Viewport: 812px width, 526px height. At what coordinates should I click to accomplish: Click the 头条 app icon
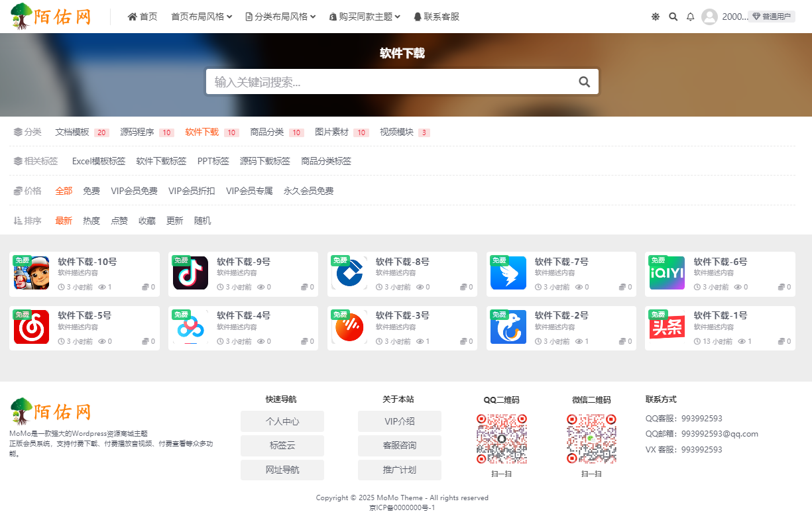click(x=667, y=327)
